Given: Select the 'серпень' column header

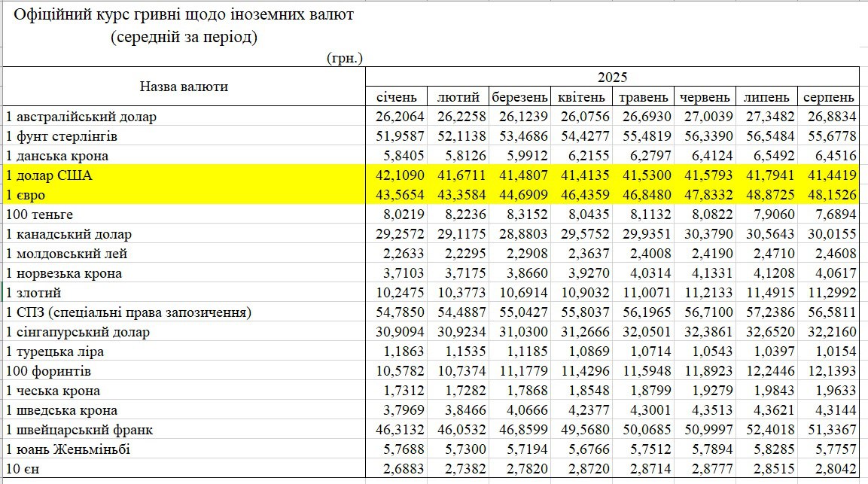Looking at the screenshot, I should coord(828,97).
